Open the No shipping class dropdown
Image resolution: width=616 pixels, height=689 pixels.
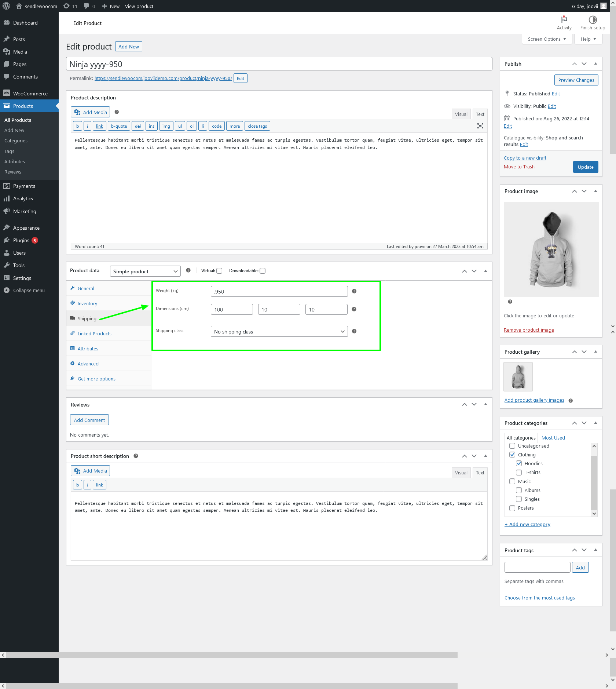279,332
